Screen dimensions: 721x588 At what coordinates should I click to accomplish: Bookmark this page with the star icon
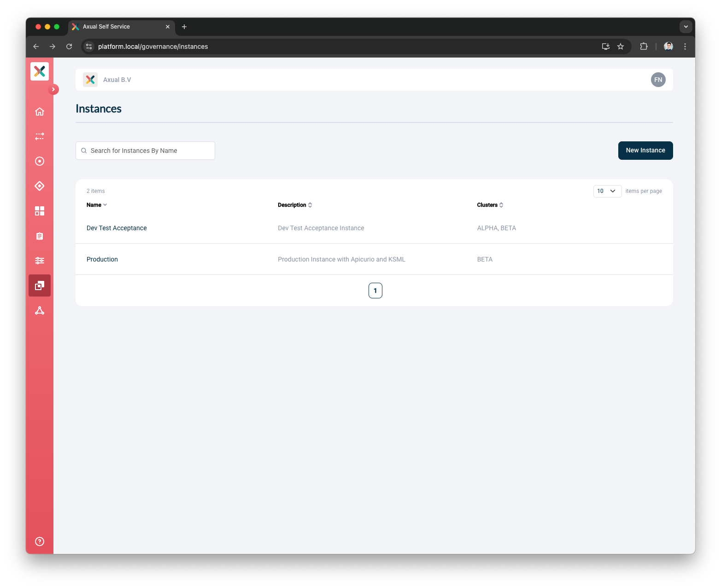pos(621,47)
